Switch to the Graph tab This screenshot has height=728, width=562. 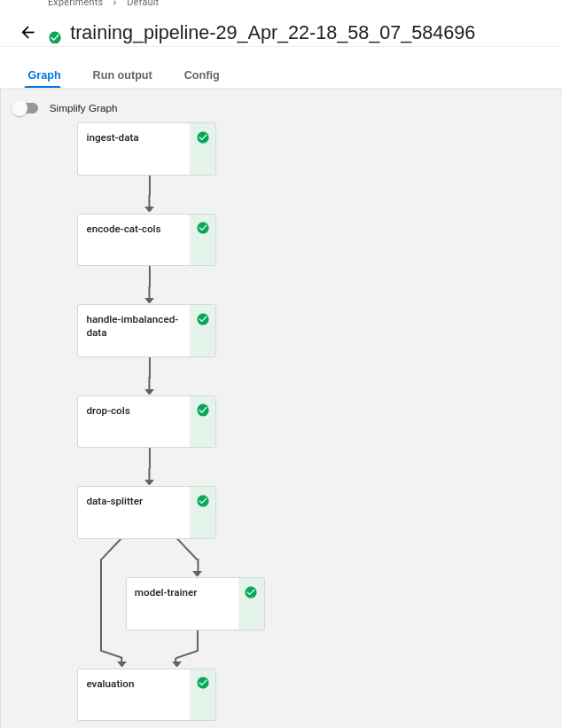tap(43, 75)
